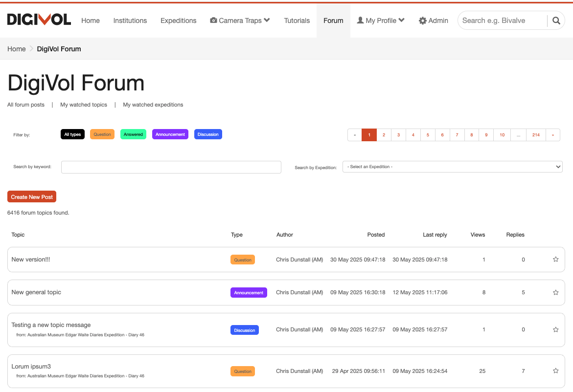Star the 'New version!!!' topic
The image size is (573, 392).
(555, 260)
